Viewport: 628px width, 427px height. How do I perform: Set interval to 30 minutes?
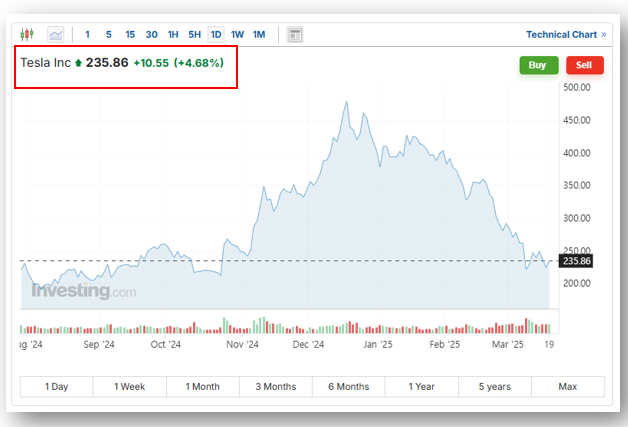pyautogui.click(x=151, y=35)
